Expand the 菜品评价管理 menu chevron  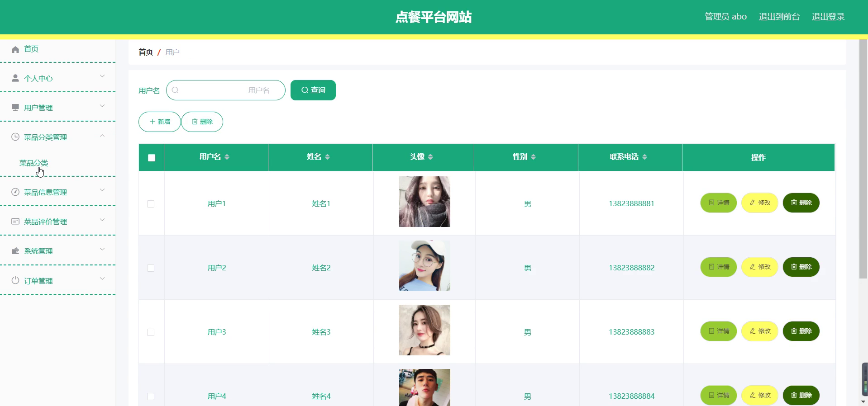pos(102,220)
